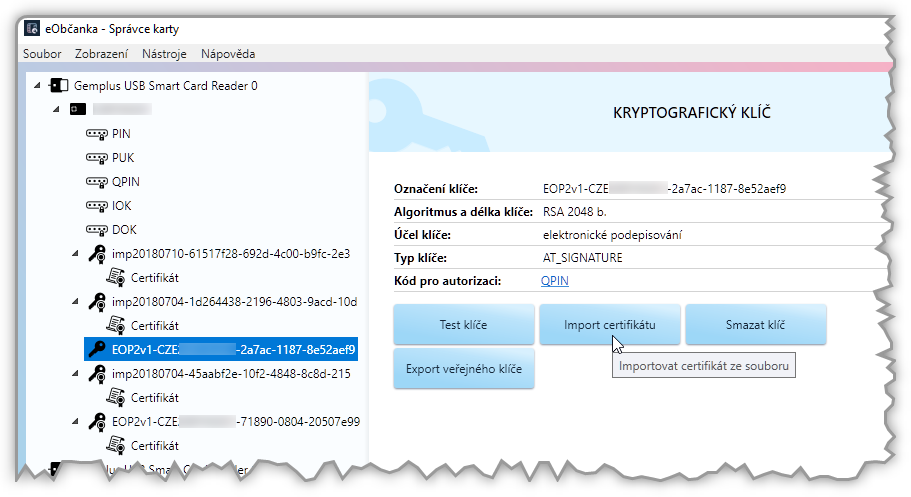Collapse the Gemplus USB Smart Card Reader 0 node

[37, 86]
